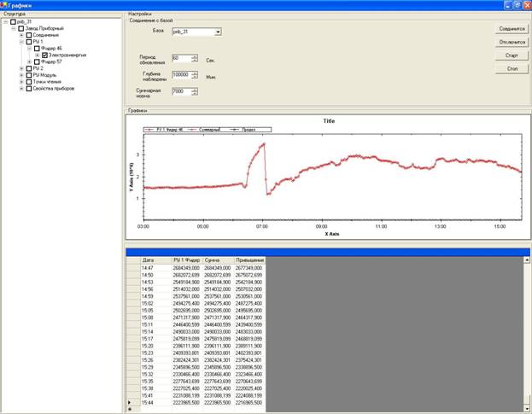Select the 14:47 time cell

pos(156,268)
